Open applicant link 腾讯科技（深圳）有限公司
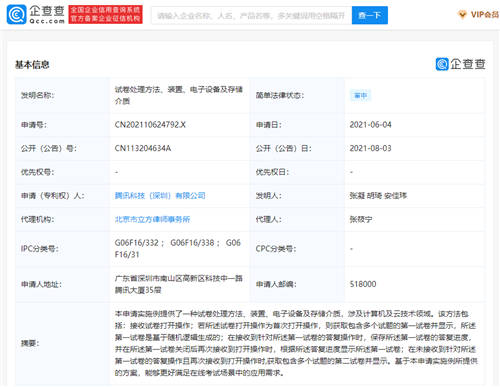The width and height of the screenshot is (500, 387). pyautogui.click(x=160, y=196)
